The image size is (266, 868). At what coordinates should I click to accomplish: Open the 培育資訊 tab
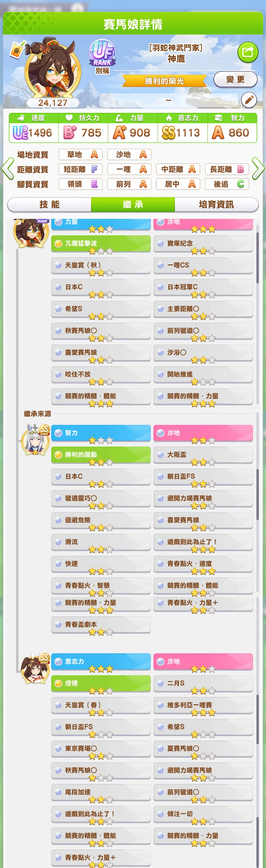tap(216, 204)
